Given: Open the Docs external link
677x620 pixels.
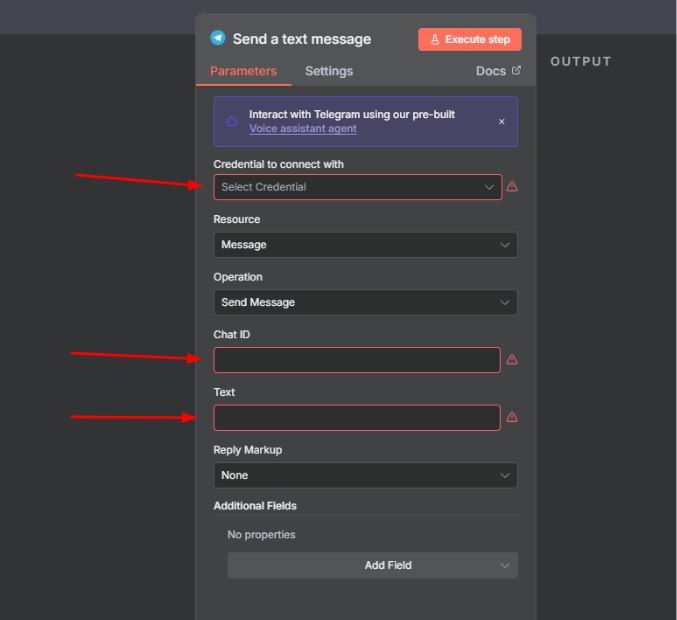Looking at the screenshot, I should pos(498,71).
